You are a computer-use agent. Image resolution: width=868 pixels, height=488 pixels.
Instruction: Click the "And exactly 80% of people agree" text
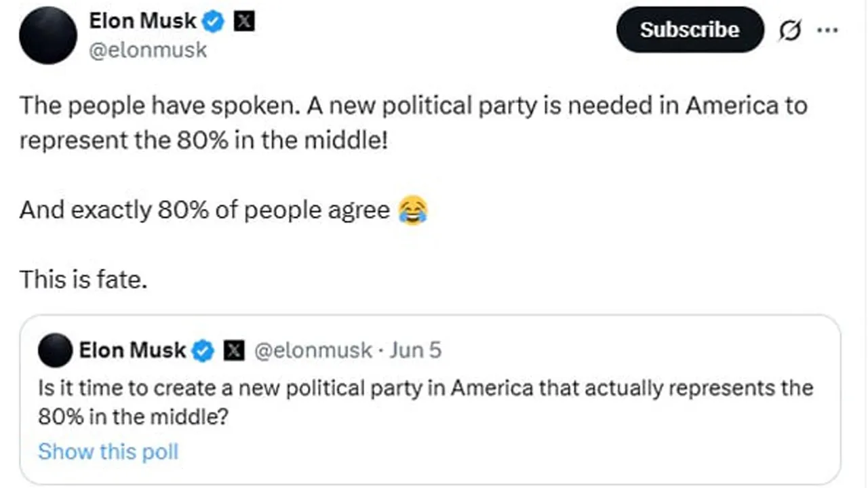[x=204, y=211]
